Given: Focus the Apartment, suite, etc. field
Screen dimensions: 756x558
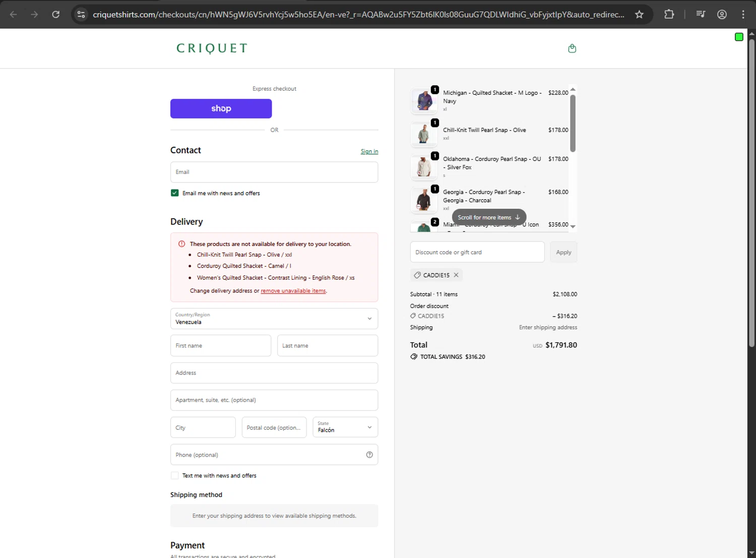Looking at the screenshot, I should [274, 400].
